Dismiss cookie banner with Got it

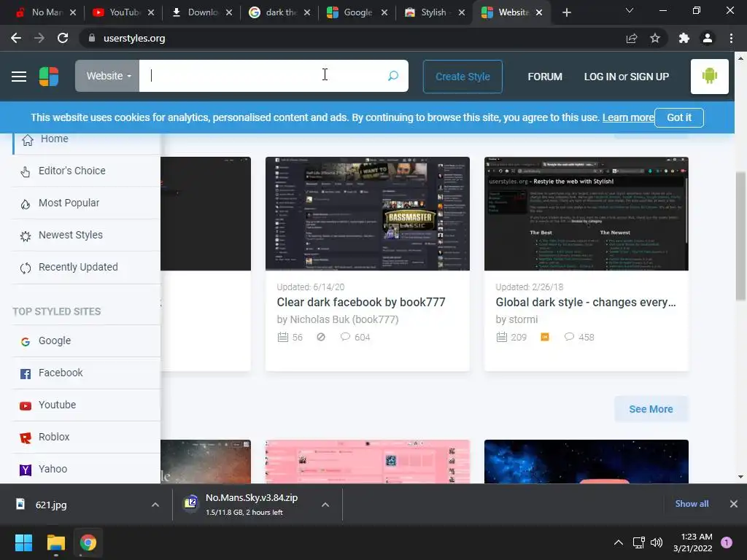pyautogui.click(x=679, y=117)
